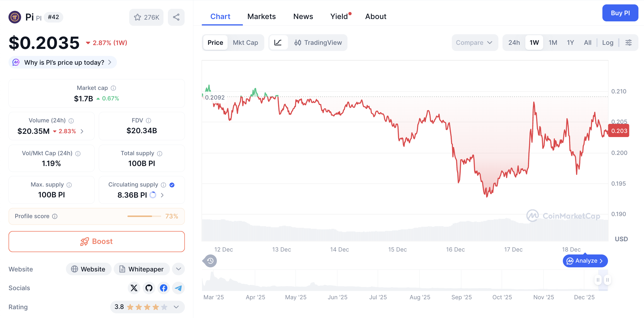This screenshot has height=318, width=644.
Task: Select the 1M timeframe
Action: click(553, 42)
